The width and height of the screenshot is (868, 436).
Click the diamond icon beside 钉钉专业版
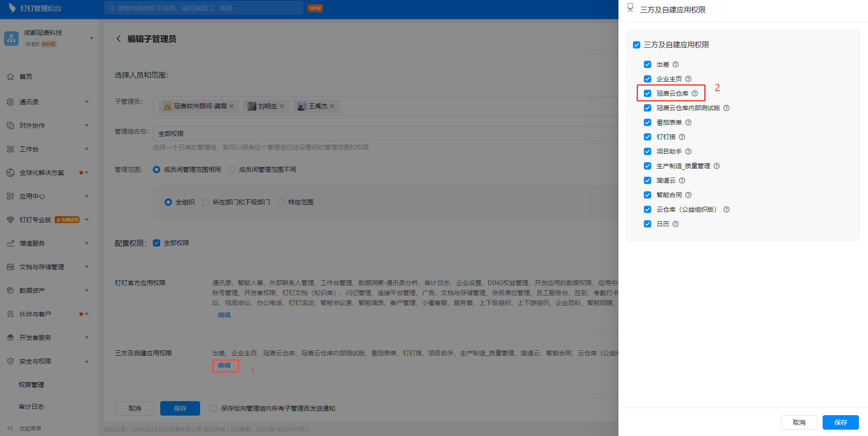[10, 220]
